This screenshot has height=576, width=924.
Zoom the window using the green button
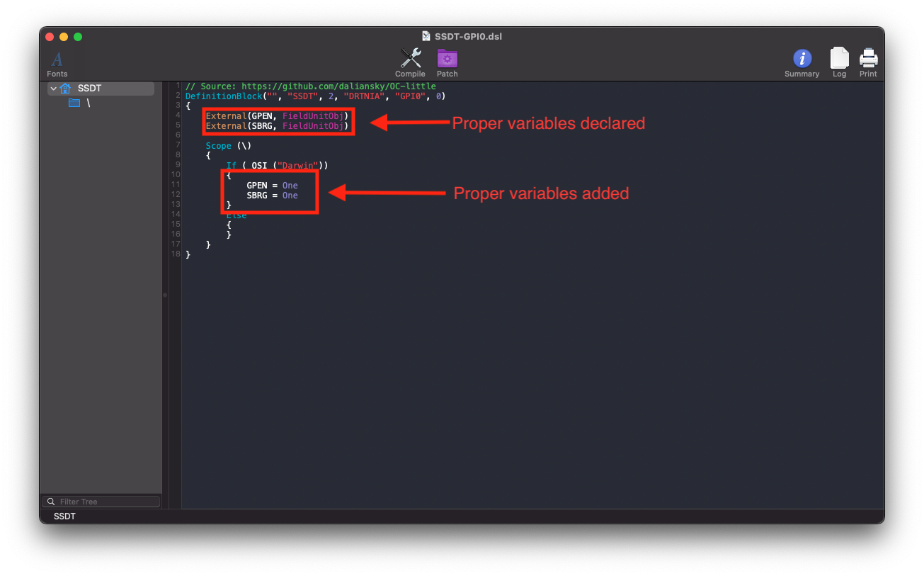point(78,37)
